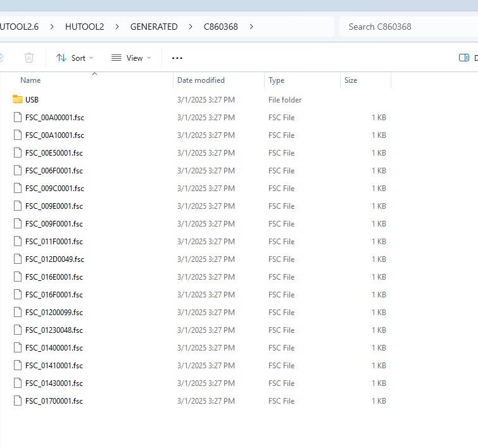Select the file icon of FSC_01400001.fsc
This screenshot has width=478, height=448.
(18, 348)
